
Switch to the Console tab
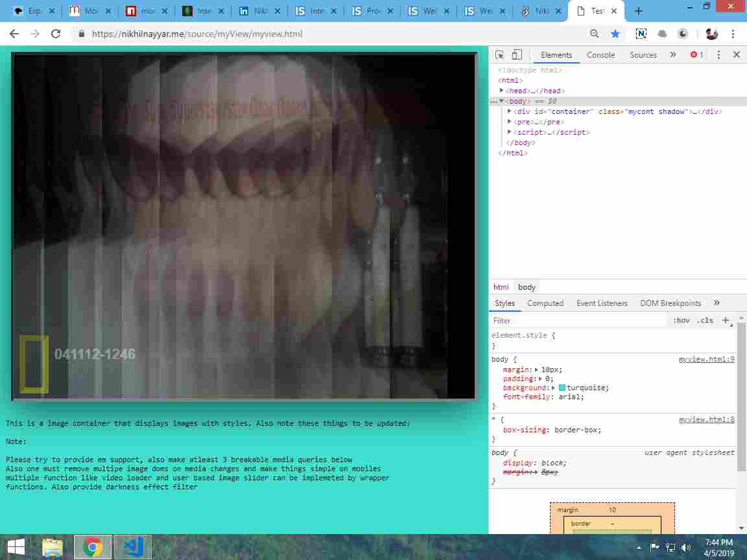pos(600,55)
